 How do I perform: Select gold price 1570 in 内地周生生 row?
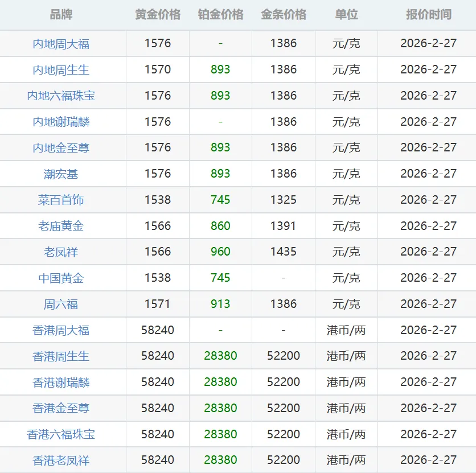[x=158, y=69]
